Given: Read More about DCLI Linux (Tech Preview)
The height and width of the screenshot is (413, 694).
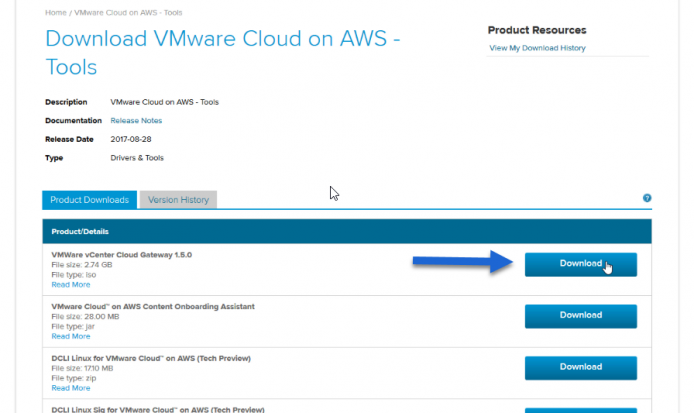Looking at the screenshot, I should 71,388.
